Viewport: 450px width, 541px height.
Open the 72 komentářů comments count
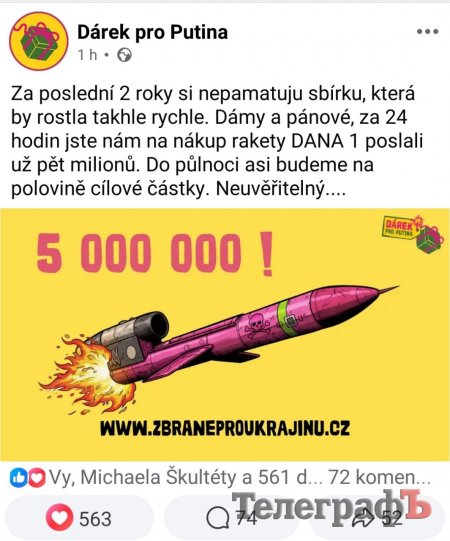coord(379,478)
